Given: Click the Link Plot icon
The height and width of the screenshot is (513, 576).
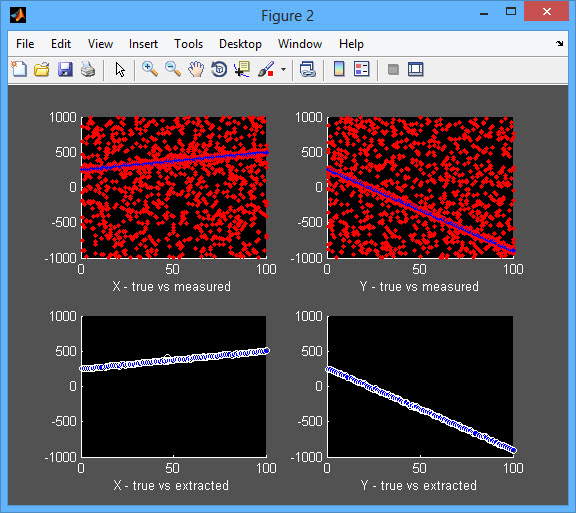Looking at the screenshot, I should point(307,69).
